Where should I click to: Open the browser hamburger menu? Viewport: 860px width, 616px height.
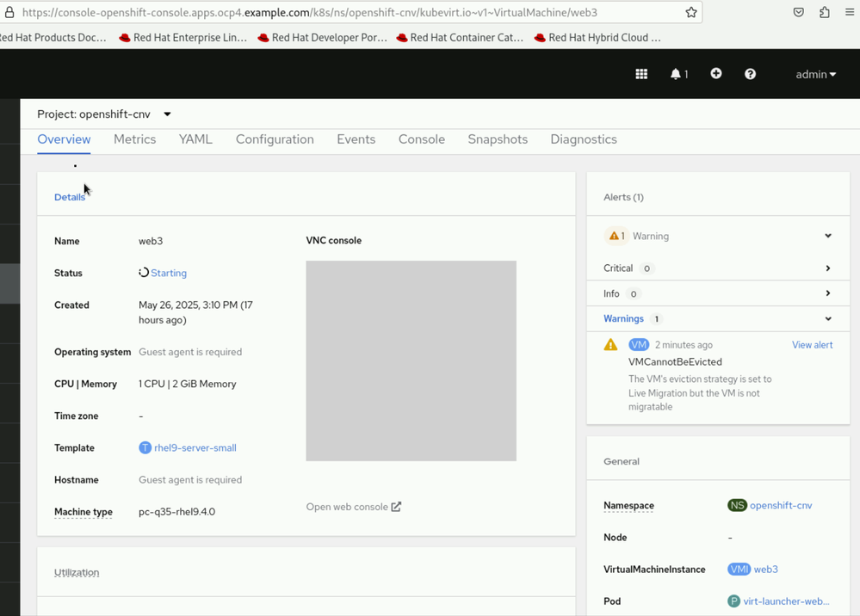[850, 12]
